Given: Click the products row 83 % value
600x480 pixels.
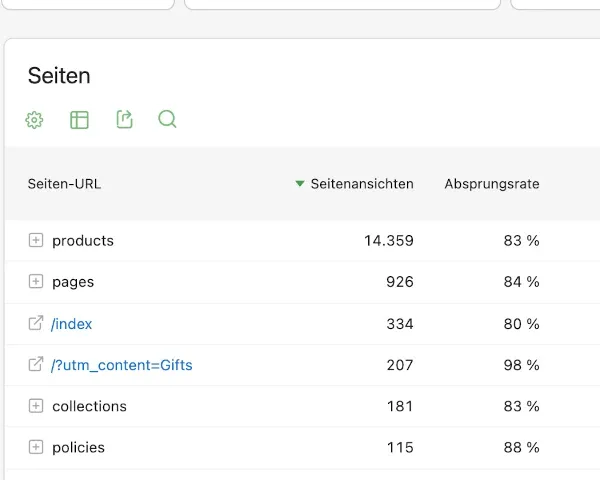Looking at the screenshot, I should tap(522, 241).
